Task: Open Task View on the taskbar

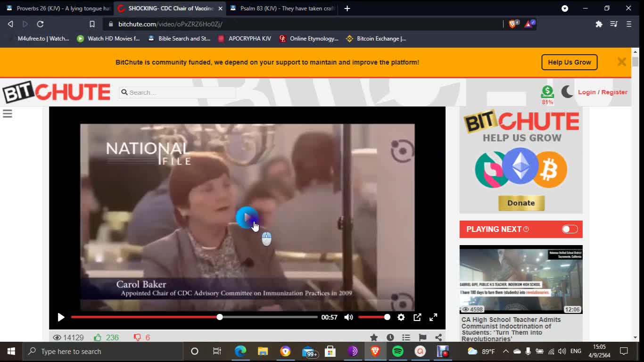Action: point(217,351)
